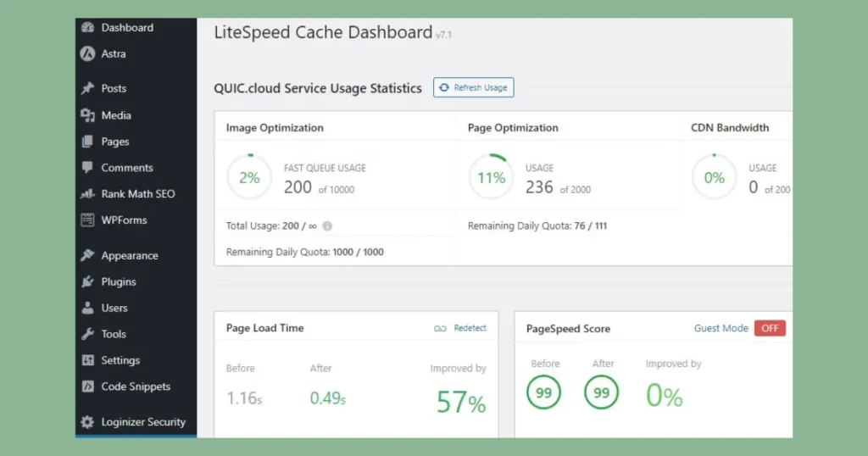
Task: Click the PageSpeed After score circle 99
Action: pyautogui.click(x=601, y=392)
